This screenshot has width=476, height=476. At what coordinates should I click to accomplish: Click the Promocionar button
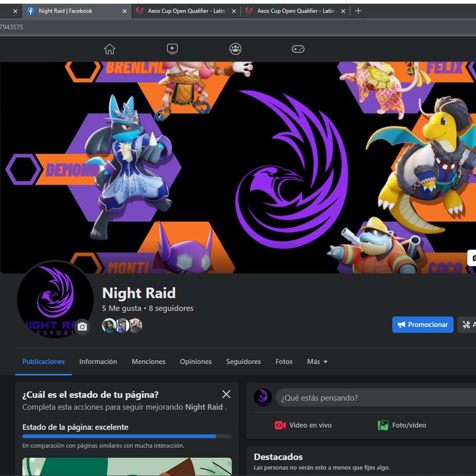click(423, 325)
